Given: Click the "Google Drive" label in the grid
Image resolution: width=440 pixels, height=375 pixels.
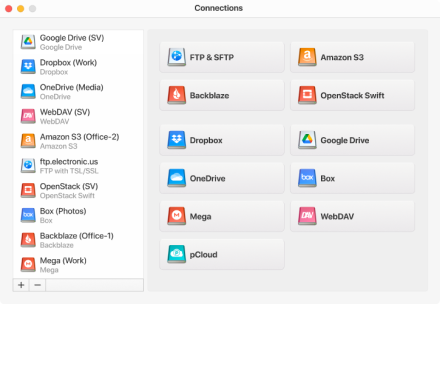Looking at the screenshot, I should pos(345,140).
